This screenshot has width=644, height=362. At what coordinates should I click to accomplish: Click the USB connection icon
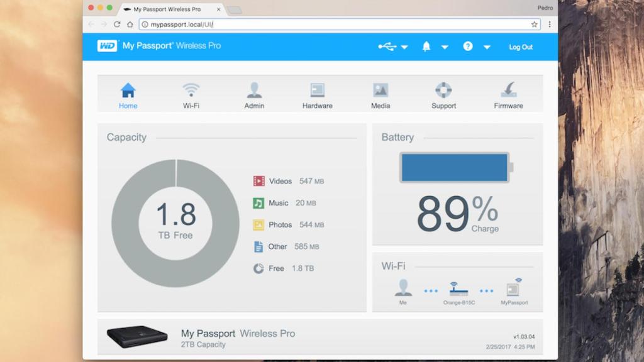coord(387,47)
